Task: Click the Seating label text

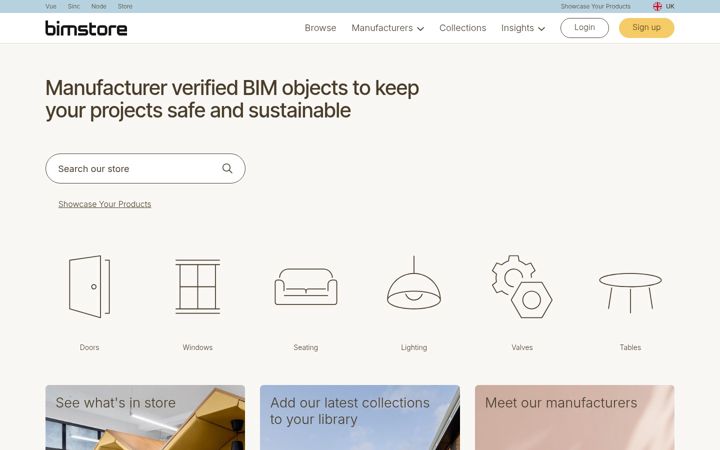Action: [306, 348]
